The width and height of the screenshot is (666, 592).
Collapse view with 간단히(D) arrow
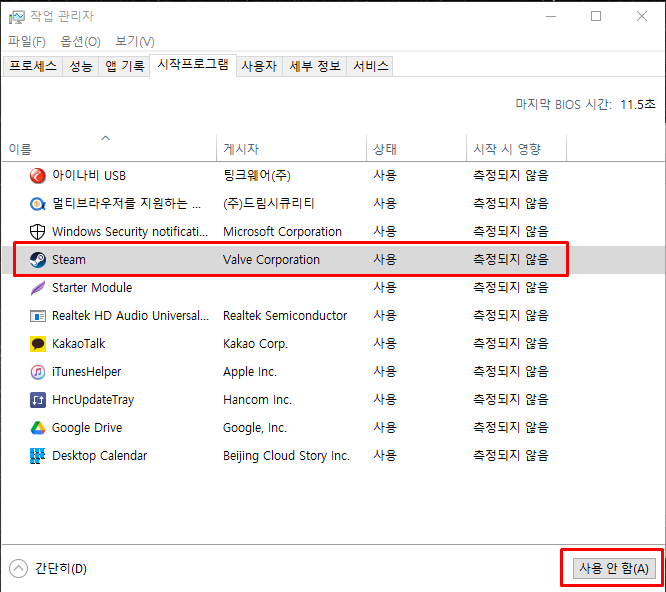(18, 569)
